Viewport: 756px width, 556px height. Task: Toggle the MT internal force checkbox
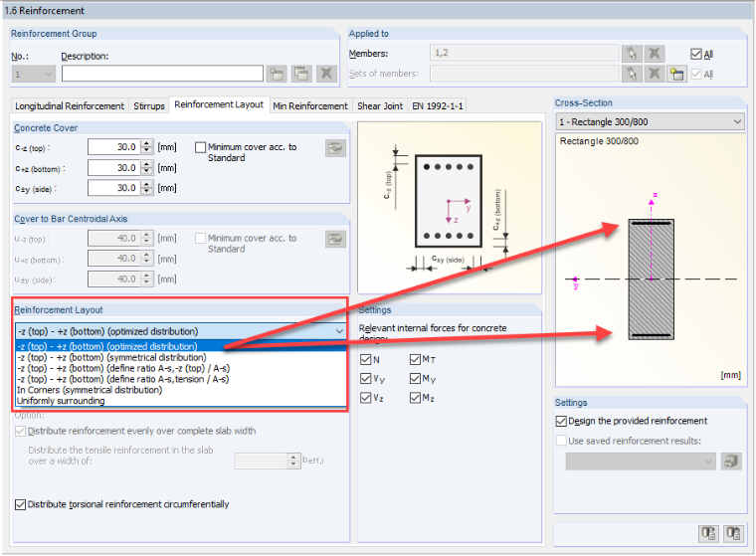415,359
